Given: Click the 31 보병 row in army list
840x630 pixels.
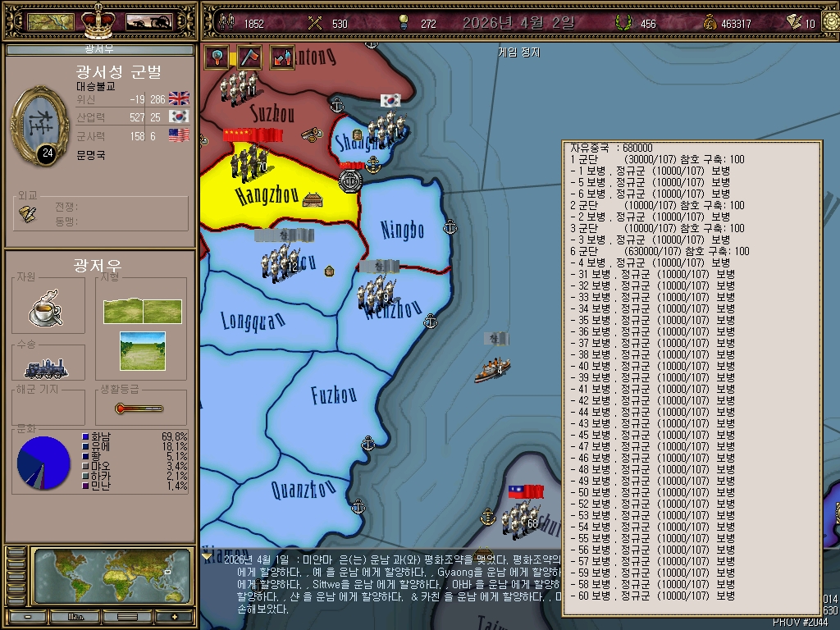Looking at the screenshot, I should (652, 274).
